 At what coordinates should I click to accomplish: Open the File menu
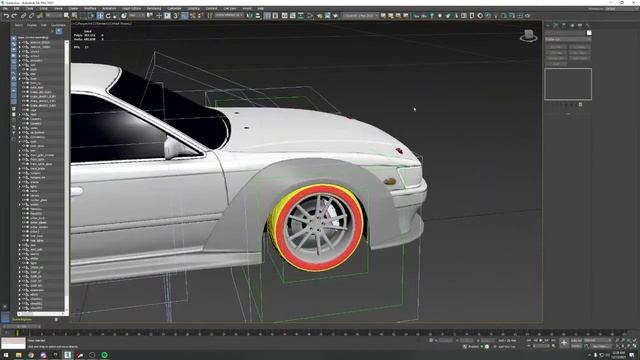pos(6,9)
